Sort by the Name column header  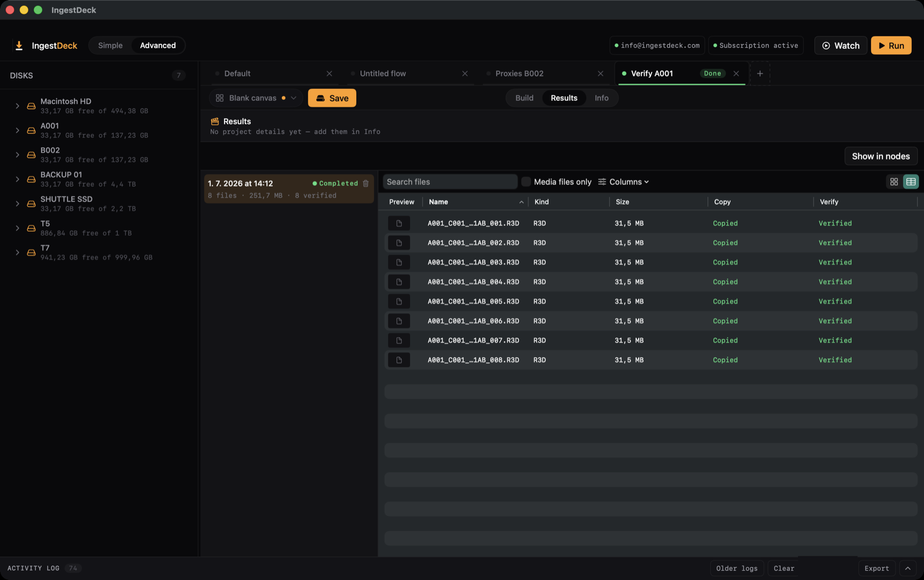(x=475, y=202)
